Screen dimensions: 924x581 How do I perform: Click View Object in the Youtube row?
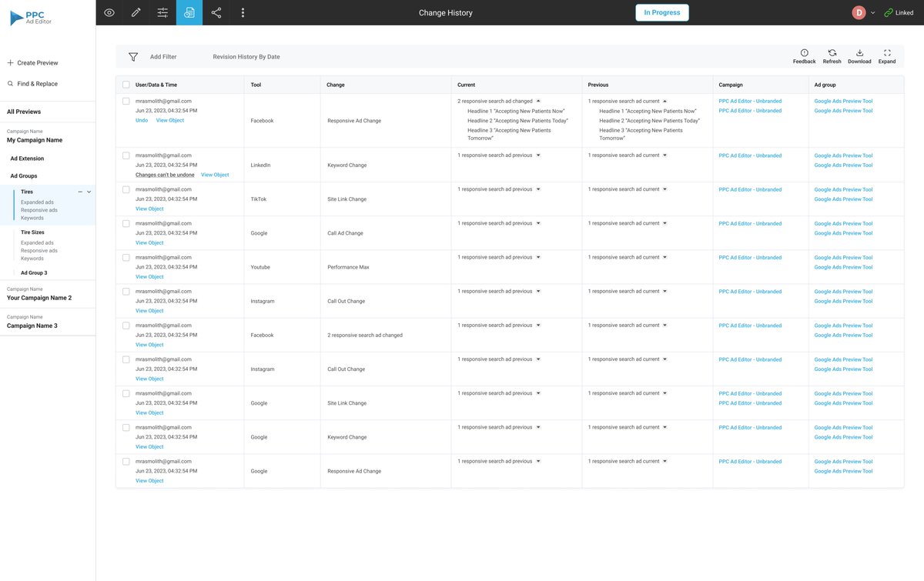[149, 277]
